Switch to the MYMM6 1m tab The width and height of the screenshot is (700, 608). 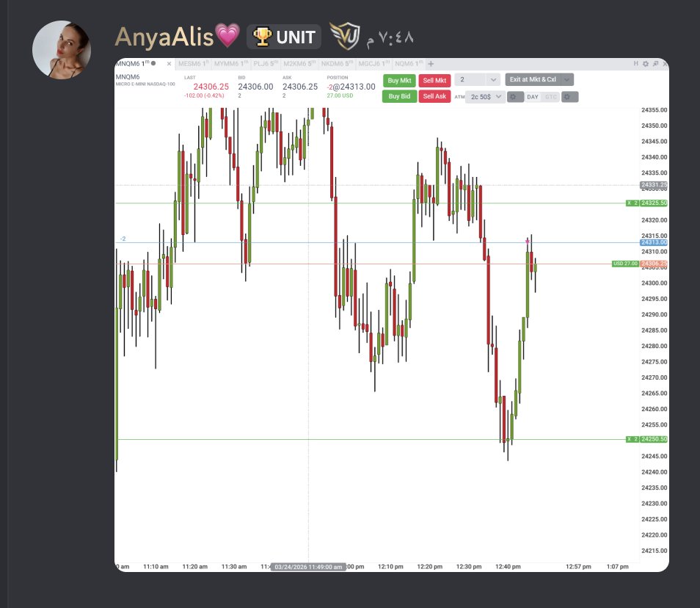[x=231, y=64]
